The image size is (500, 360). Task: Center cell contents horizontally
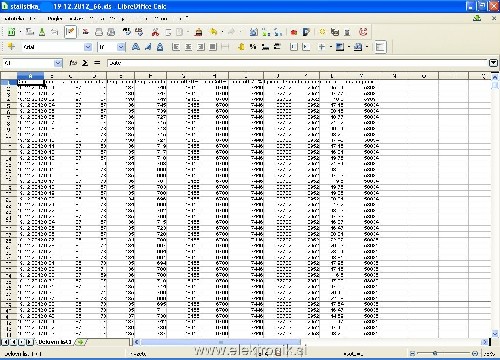pyautogui.click(x=188, y=47)
